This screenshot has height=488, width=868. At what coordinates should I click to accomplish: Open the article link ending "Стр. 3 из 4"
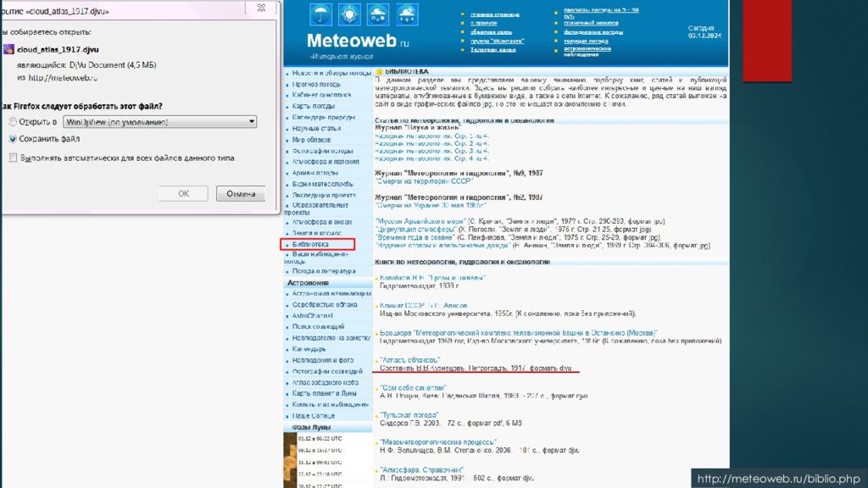click(431, 151)
